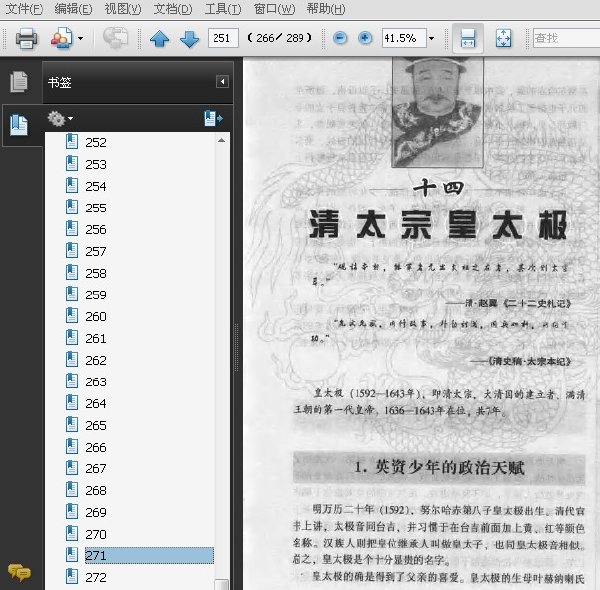600x590 pixels.
Task: Go to next page with down arrow
Action: click(189, 39)
